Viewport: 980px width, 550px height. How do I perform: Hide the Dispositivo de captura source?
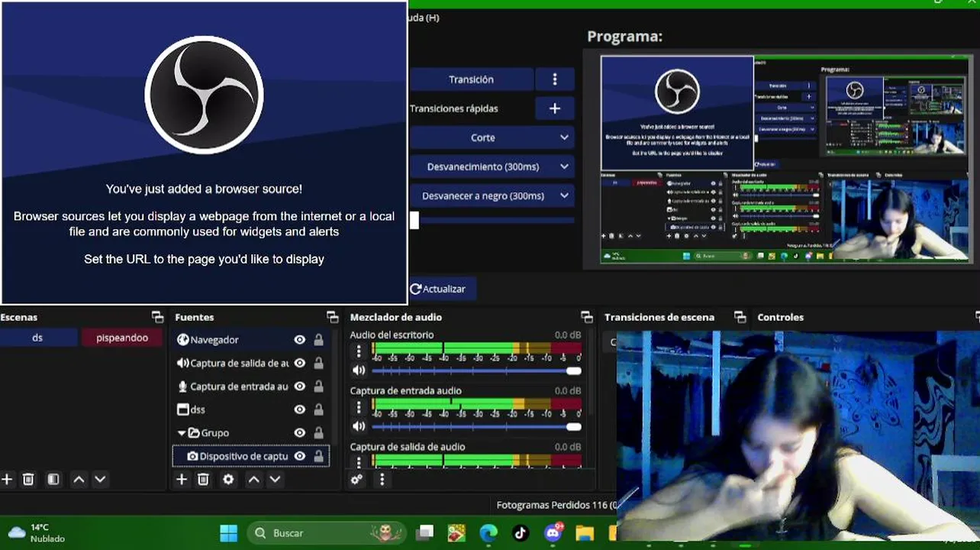(300, 456)
